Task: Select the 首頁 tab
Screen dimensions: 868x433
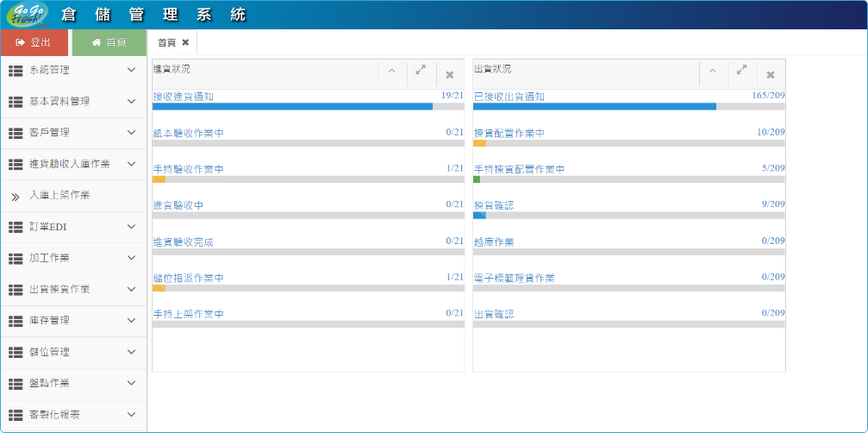Action: pos(166,42)
